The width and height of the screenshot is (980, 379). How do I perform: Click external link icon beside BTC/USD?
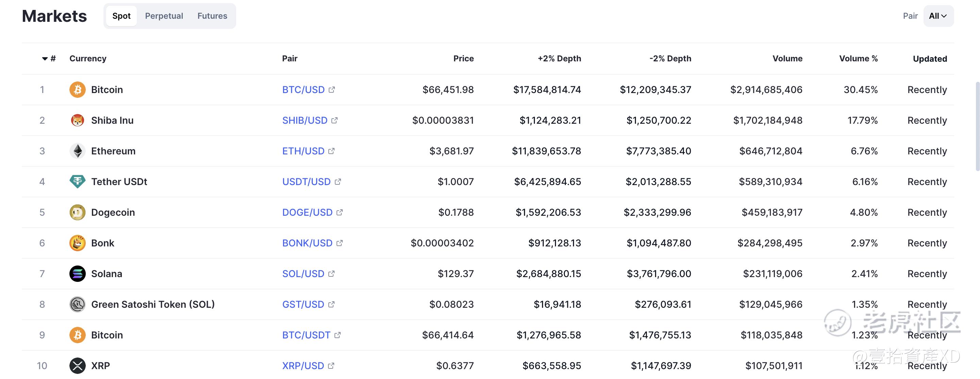332,90
